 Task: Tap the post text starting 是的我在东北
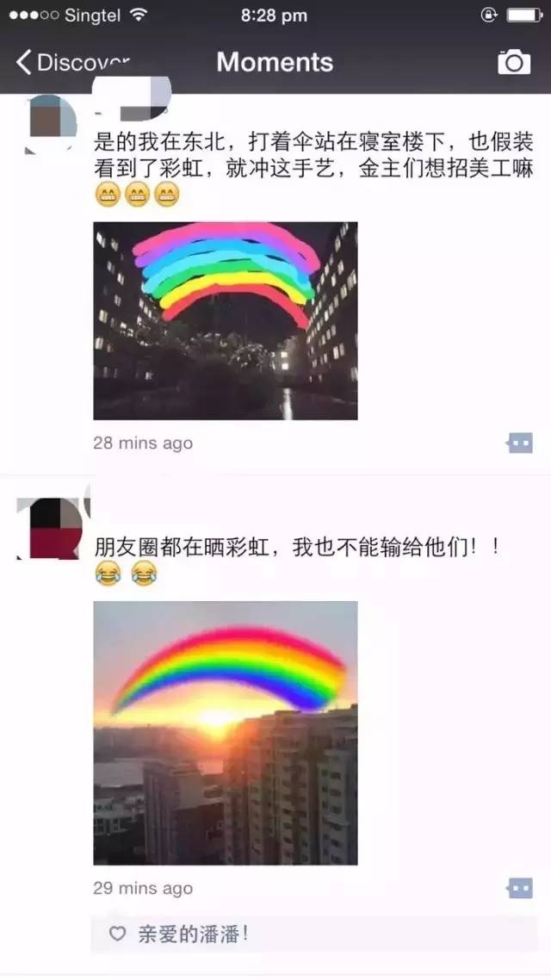(313, 156)
